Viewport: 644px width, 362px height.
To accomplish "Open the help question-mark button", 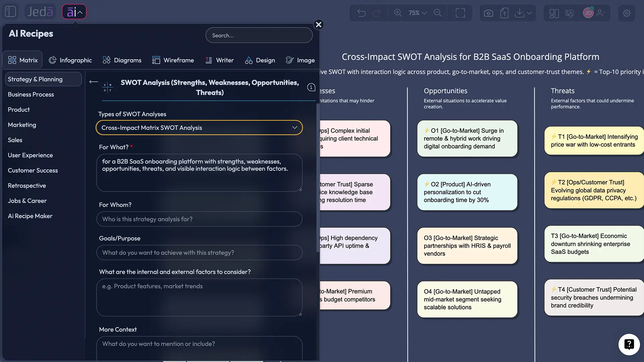I will click(x=629, y=344).
